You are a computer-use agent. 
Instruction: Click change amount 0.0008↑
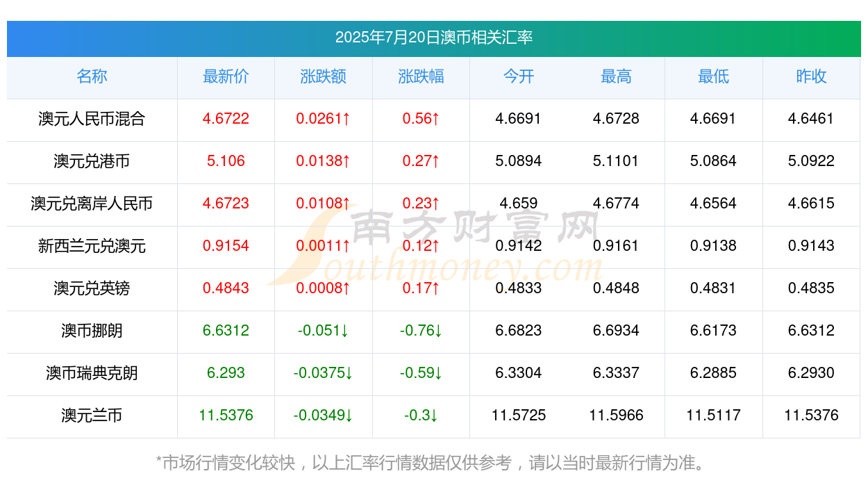(324, 288)
